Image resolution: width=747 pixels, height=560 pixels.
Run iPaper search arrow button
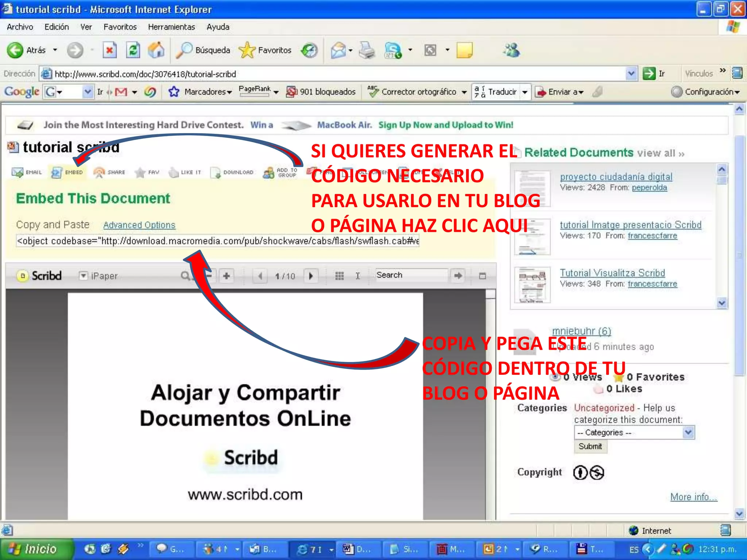point(458,276)
